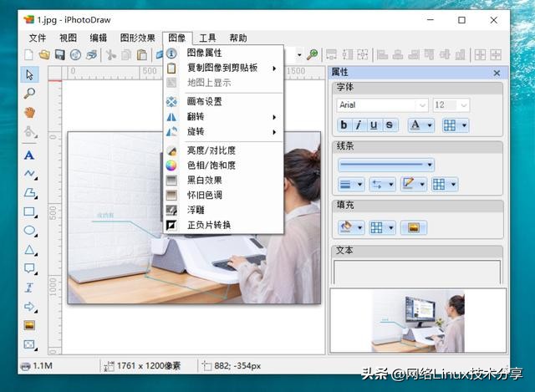Click the Paste clipboard icon in toolbar
This screenshot has height=392, width=535.
[141, 54]
